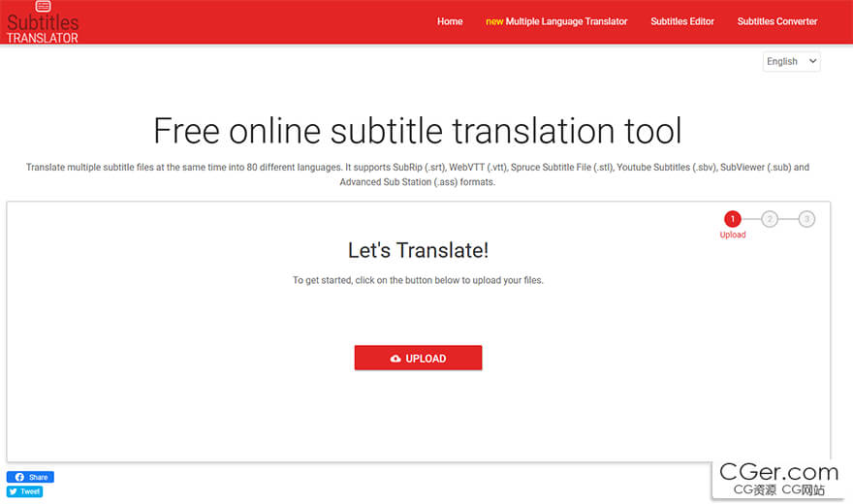853x504 pixels.
Task: Click the Free online subtitle translation tool title
Action: (418, 131)
